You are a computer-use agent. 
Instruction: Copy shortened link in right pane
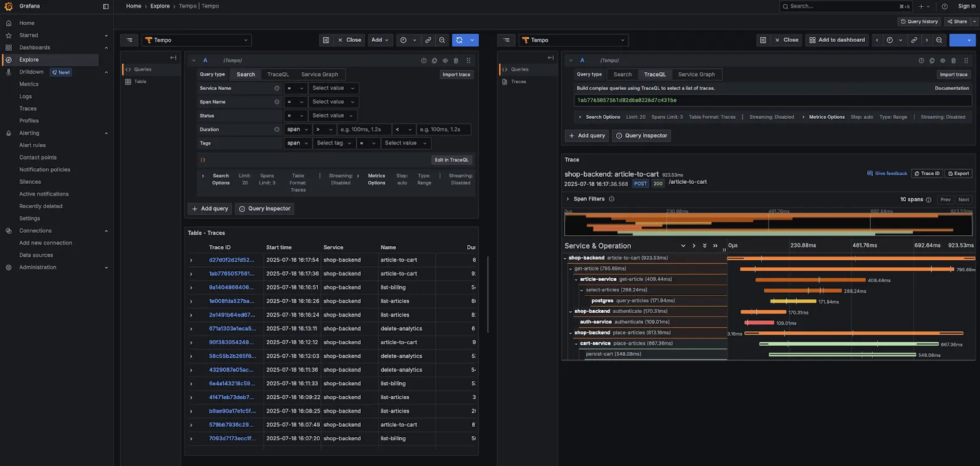[x=914, y=40]
